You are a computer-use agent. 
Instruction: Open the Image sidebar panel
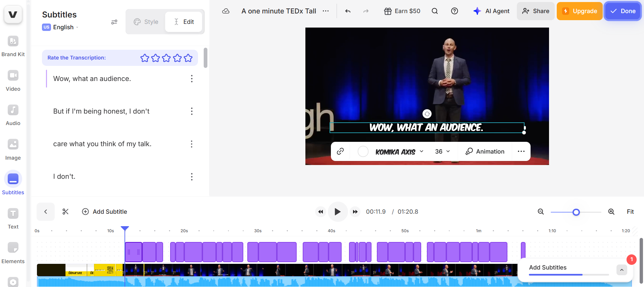coord(13,150)
